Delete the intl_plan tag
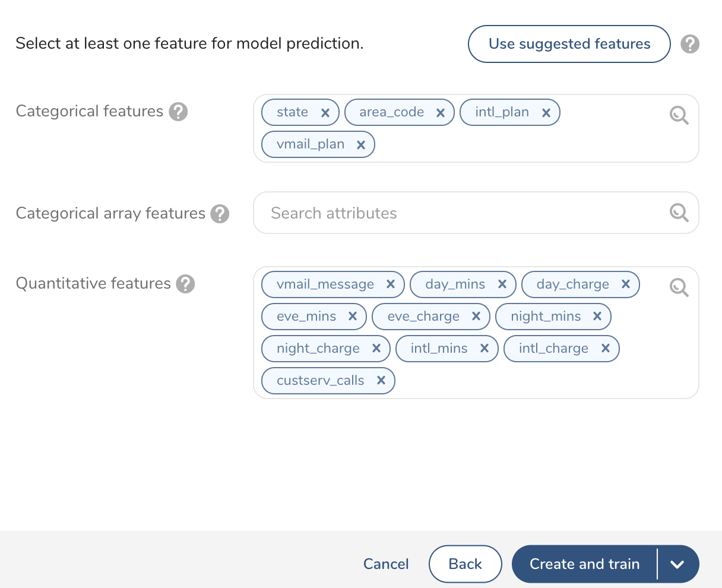The height and width of the screenshot is (588, 722). click(546, 113)
